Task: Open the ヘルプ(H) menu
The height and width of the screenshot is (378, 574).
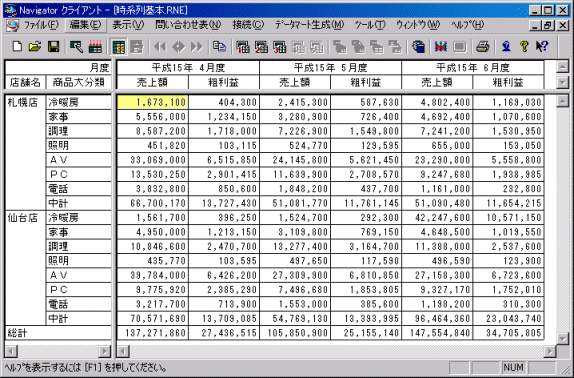Action: click(467, 25)
